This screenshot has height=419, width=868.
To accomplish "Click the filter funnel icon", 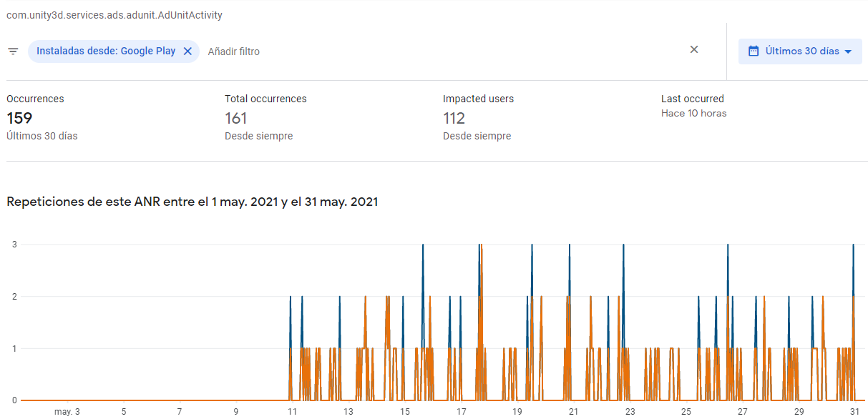I will click(x=13, y=51).
